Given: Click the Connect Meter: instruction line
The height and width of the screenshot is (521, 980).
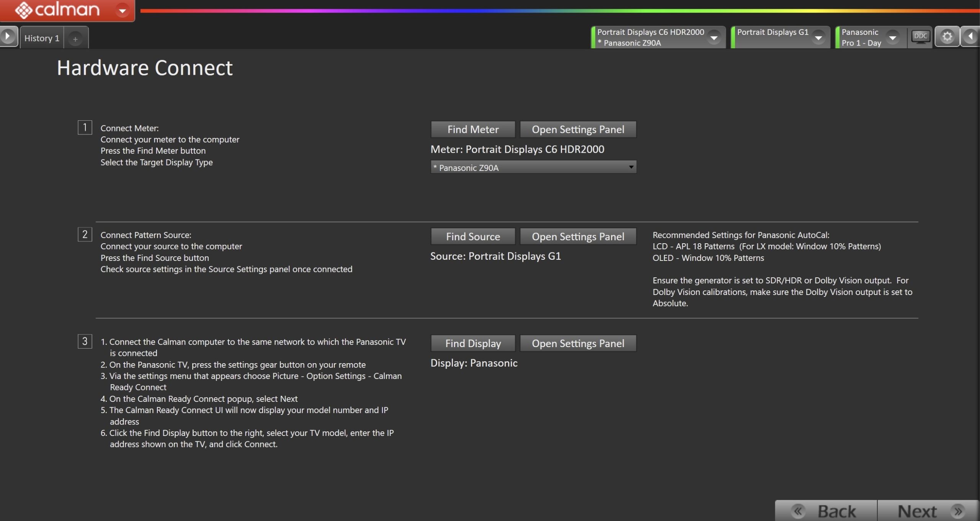Looking at the screenshot, I should [129, 128].
